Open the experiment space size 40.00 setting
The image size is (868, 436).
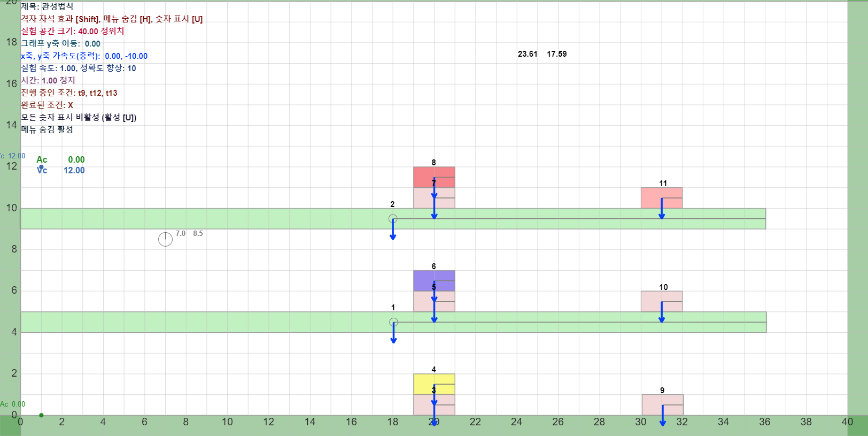tap(73, 31)
